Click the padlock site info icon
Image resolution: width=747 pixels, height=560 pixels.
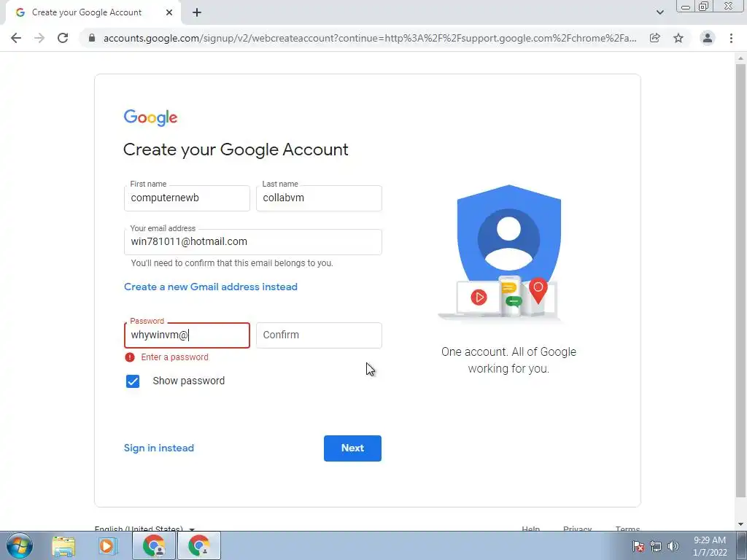92,38
